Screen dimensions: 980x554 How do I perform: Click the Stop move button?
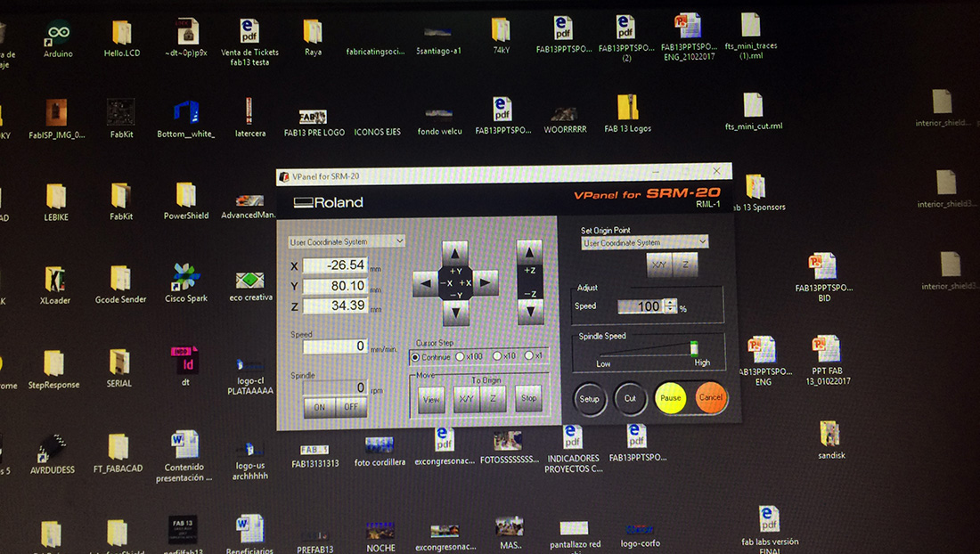pyautogui.click(x=528, y=398)
